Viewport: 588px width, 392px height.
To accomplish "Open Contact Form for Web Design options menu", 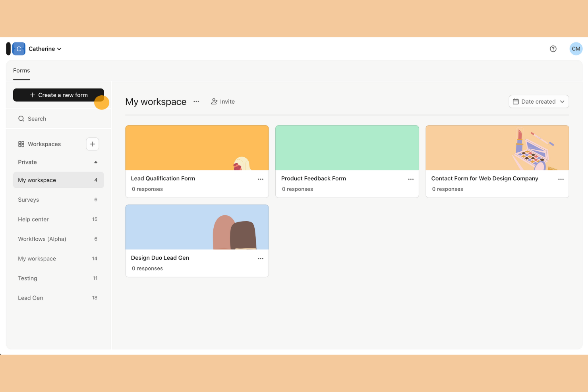I will [561, 179].
